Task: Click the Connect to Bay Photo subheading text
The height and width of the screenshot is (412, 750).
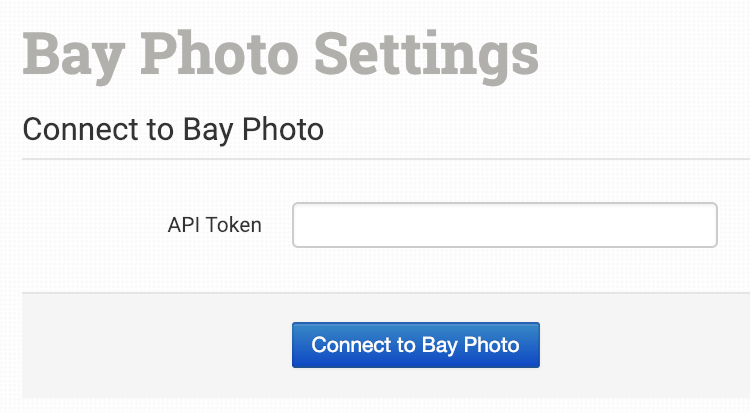Action: pyautogui.click(x=173, y=129)
